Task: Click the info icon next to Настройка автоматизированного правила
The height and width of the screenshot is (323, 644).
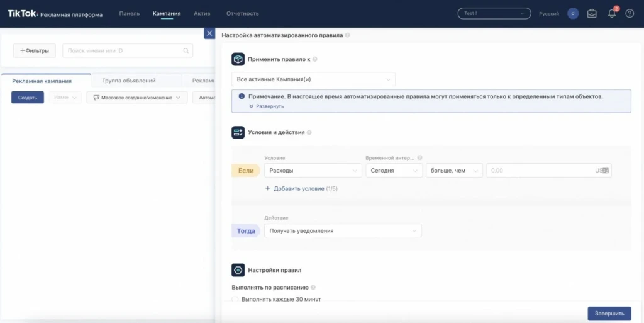Action: pos(347,35)
